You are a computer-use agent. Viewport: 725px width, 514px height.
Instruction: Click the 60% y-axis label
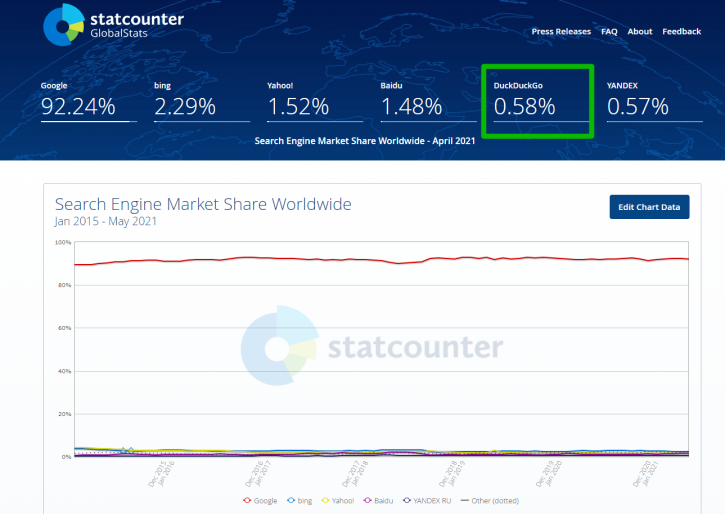(x=64, y=328)
